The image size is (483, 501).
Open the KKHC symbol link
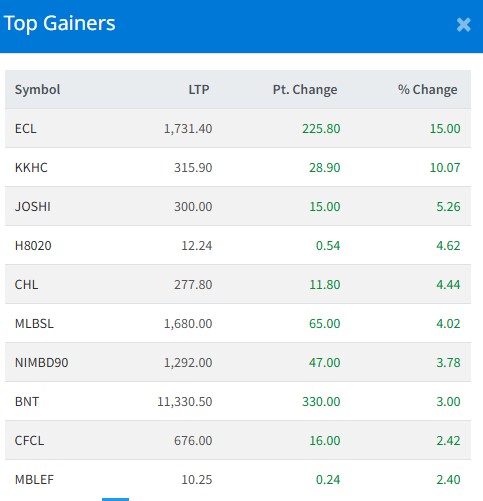click(x=31, y=167)
